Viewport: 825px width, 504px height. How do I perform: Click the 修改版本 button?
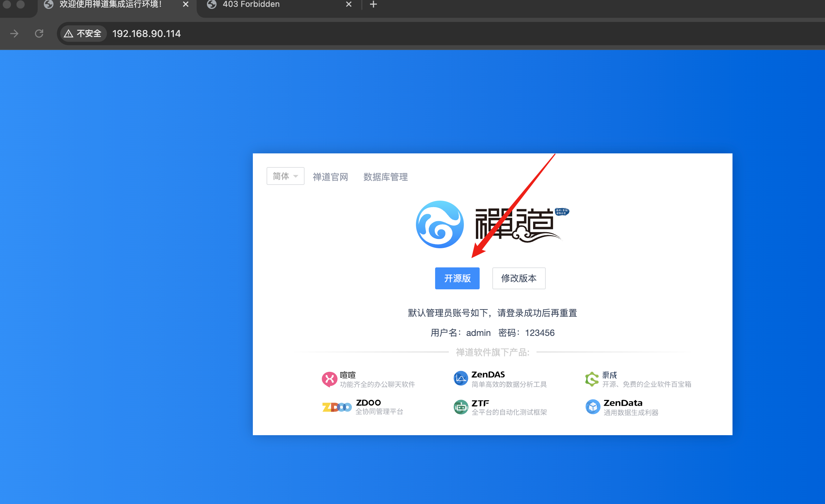point(519,278)
